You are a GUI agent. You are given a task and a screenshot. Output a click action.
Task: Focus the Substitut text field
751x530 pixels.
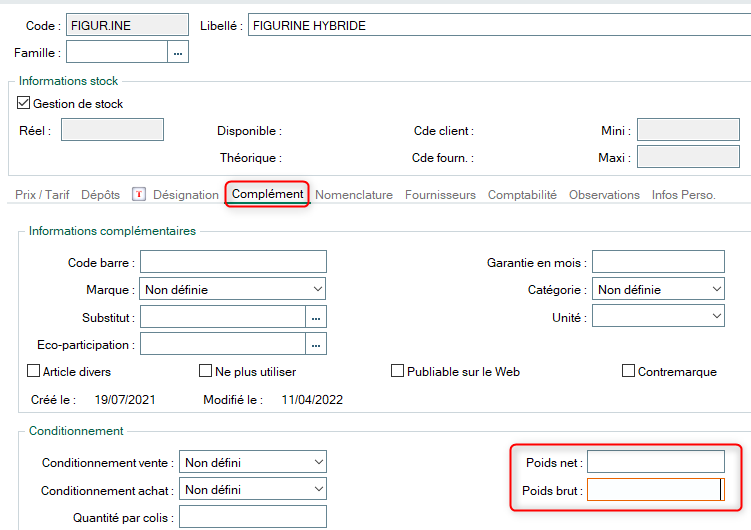point(223,317)
